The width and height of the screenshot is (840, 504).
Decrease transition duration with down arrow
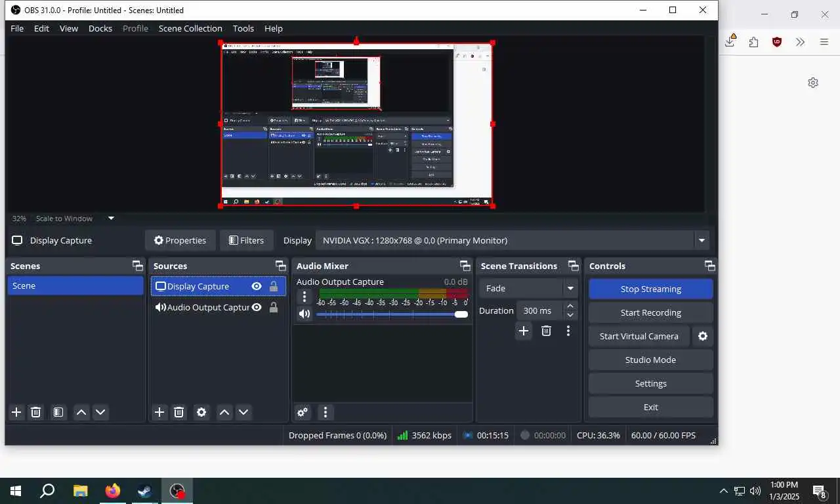[570, 315]
